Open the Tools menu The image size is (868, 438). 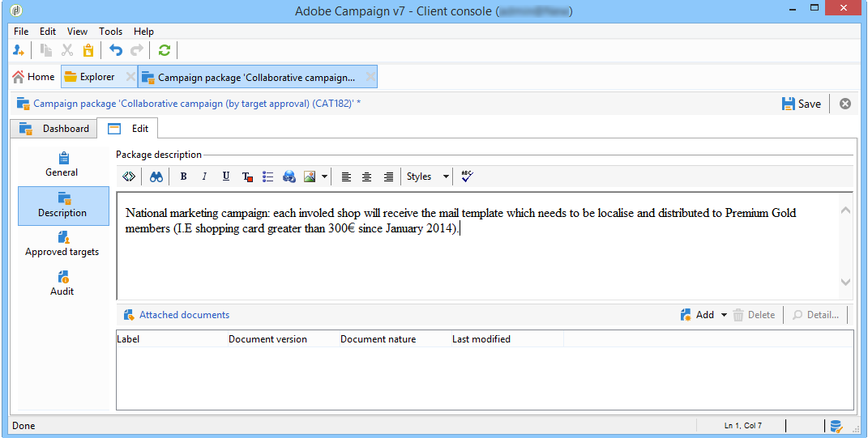(x=111, y=32)
